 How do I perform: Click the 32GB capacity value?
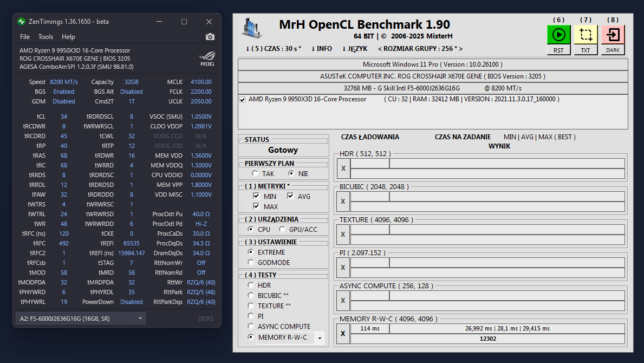click(132, 82)
